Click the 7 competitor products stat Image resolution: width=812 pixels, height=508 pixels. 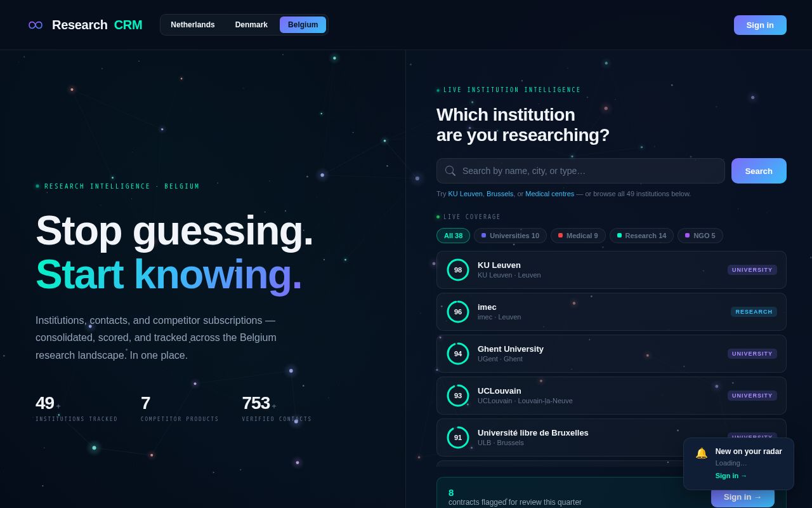(x=180, y=408)
